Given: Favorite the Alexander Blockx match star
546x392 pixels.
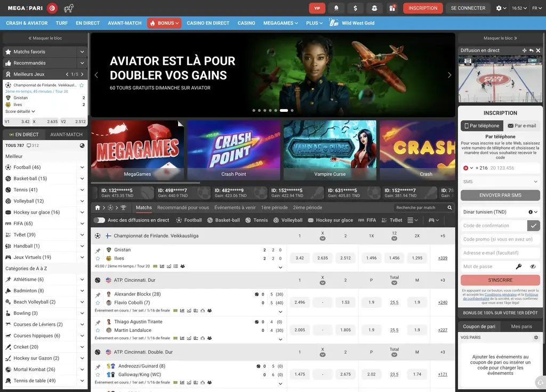Looking at the screenshot, I should (x=98, y=303).
